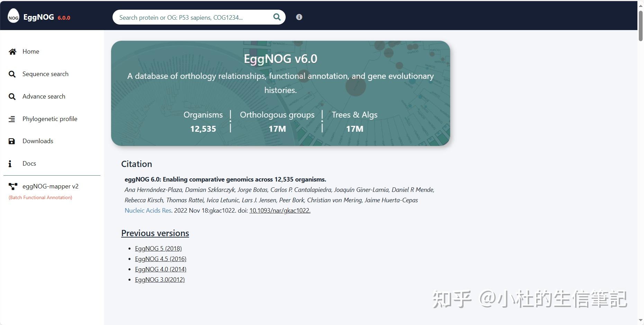Open the EggNOG 3.0(2012) version link

pos(160,279)
